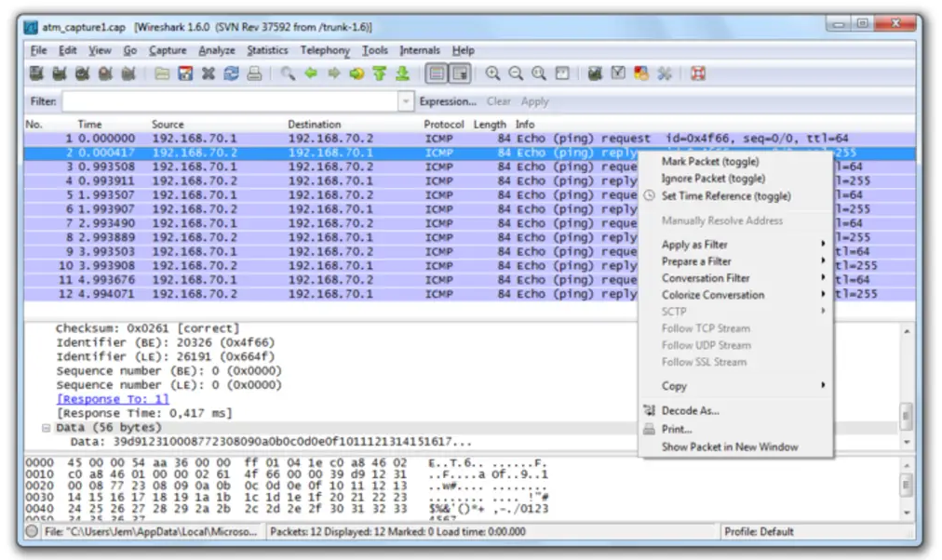Open the Statistics menu
This screenshot has width=942, height=560.
click(267, 50)
